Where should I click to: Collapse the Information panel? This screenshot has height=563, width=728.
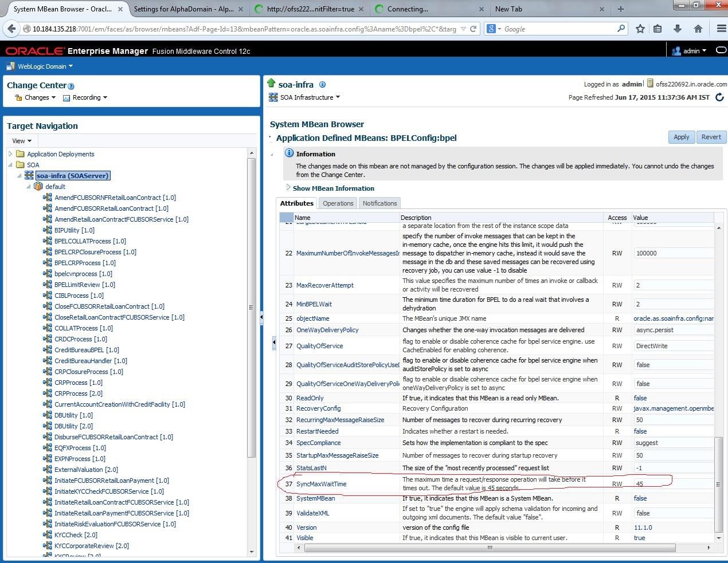(272, 154)
